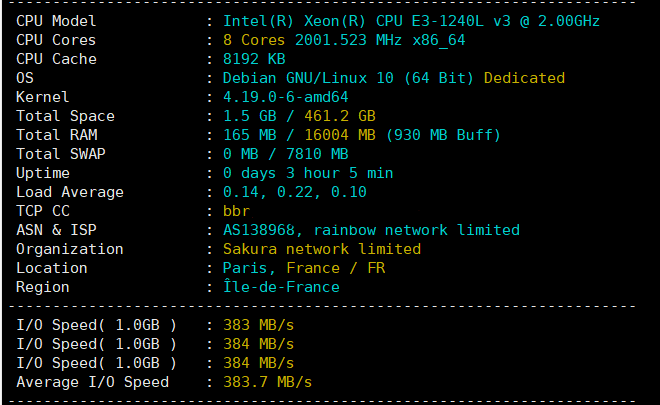Click the '1.5 GB / 461.2 GB' value
Screen dimensions: 660x405
coord(299,116)
